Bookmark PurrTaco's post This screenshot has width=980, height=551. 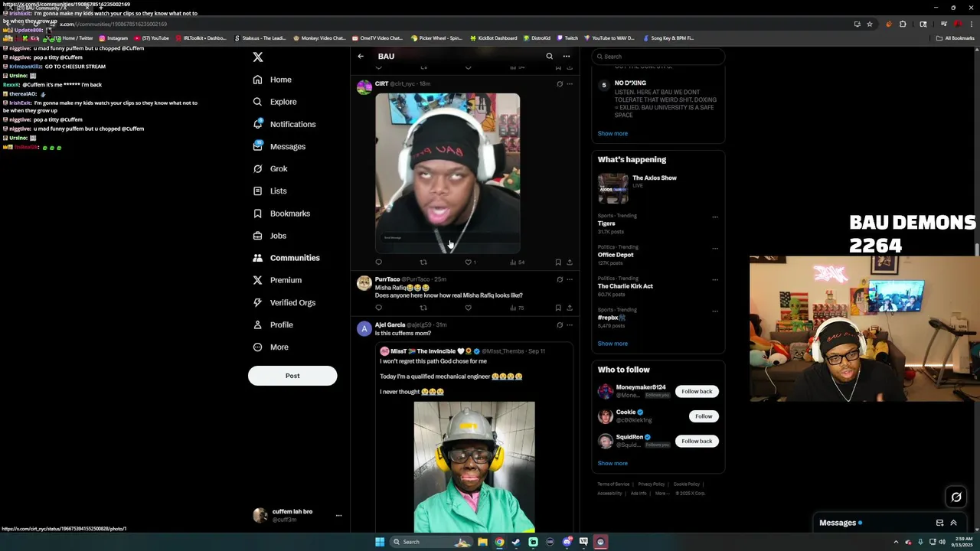click(558, 308)
